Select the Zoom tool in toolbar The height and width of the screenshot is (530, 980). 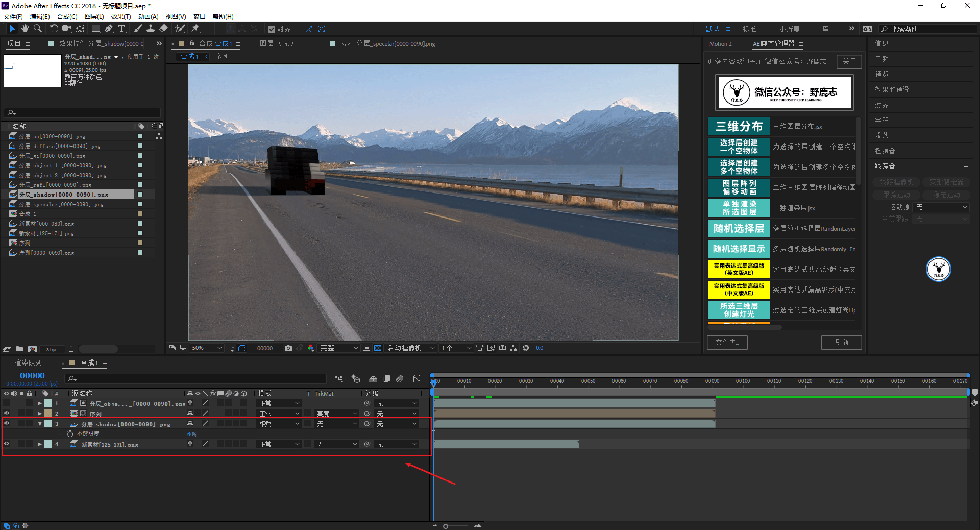(x=38, y=29)
